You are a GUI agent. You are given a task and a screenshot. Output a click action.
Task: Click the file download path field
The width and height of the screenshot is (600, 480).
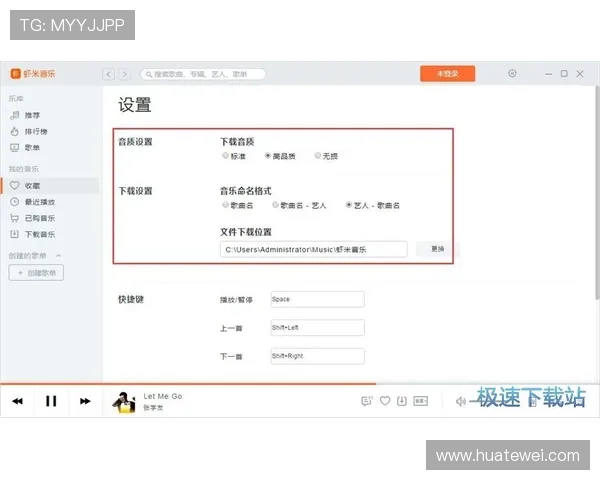(x=313, y=249)
